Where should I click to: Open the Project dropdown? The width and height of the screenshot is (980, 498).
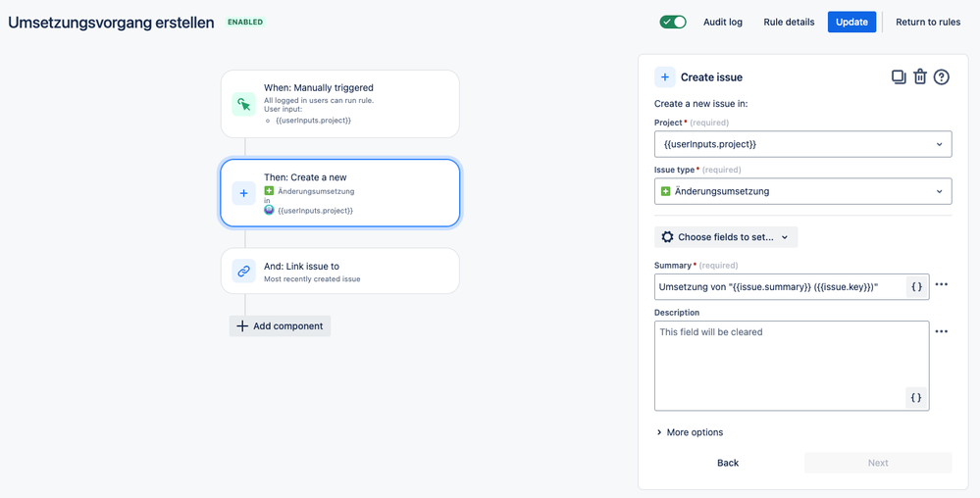coord(803,144)
